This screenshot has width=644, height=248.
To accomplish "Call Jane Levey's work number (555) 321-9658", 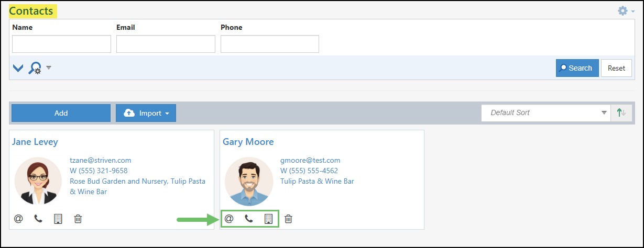I will [x=99, y=171].
